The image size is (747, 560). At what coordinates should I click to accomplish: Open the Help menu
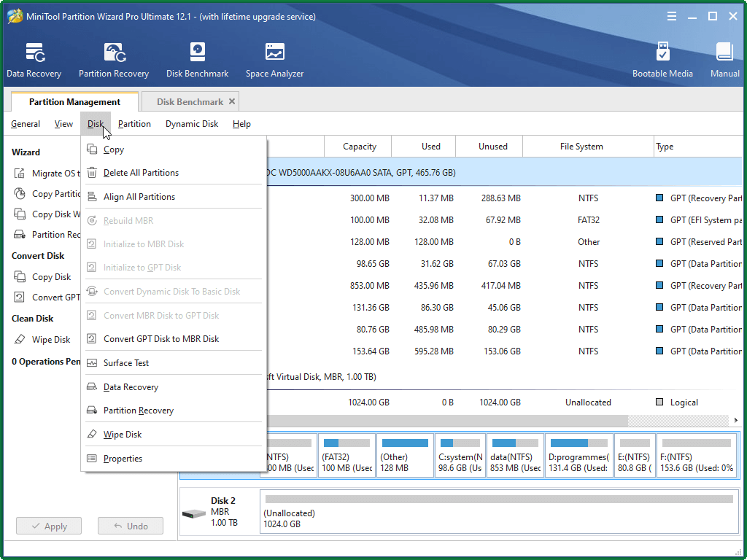point(241,124)
